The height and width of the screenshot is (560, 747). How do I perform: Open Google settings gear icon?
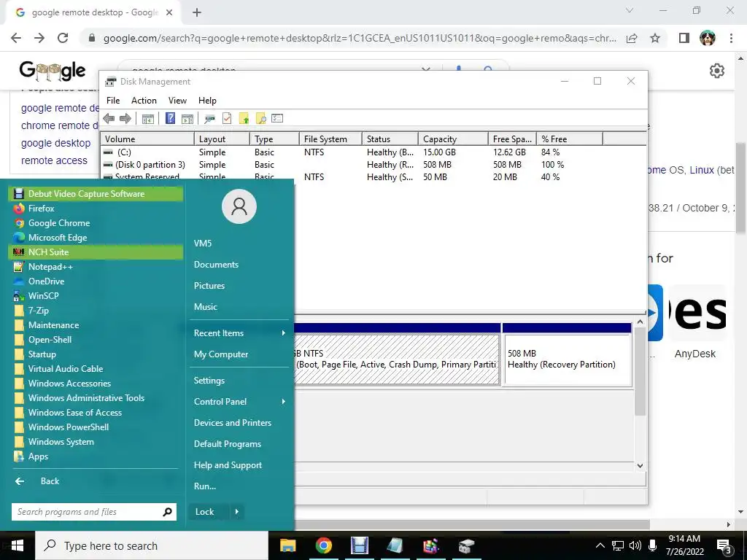point(717,71)
